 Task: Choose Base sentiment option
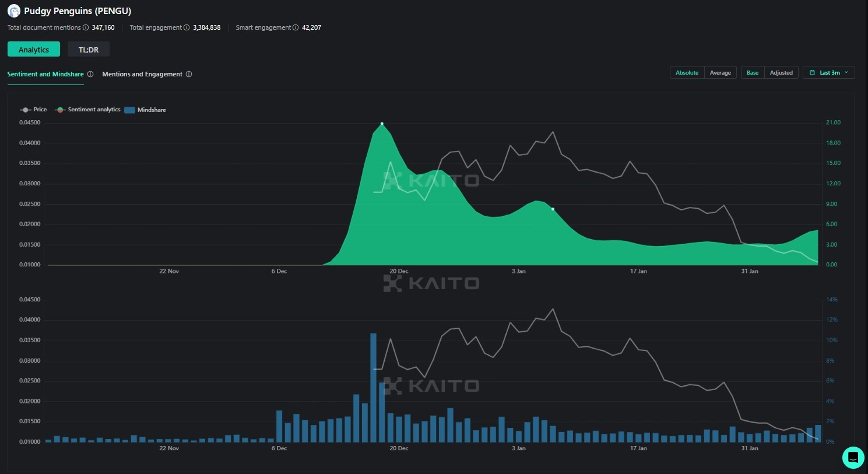pyautogui.click(x=753, y=72)
